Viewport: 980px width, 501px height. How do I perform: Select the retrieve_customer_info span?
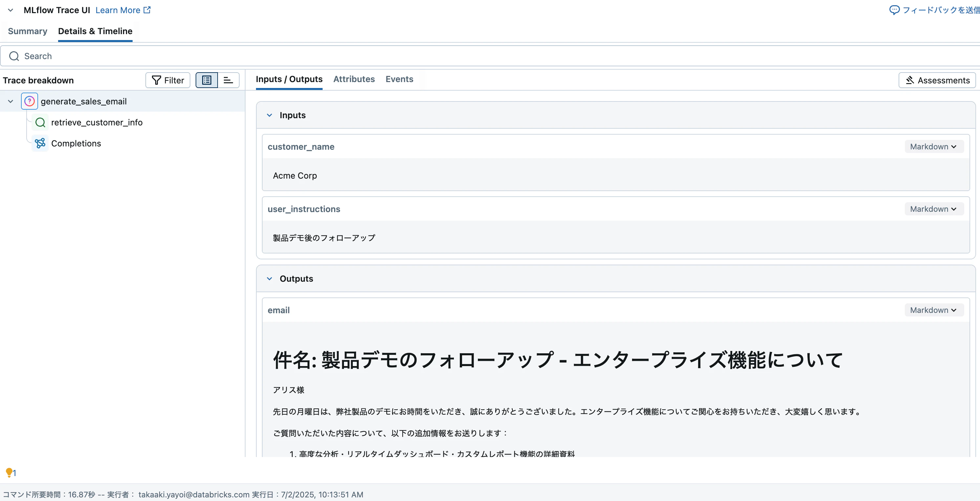[x=96, y=122]
